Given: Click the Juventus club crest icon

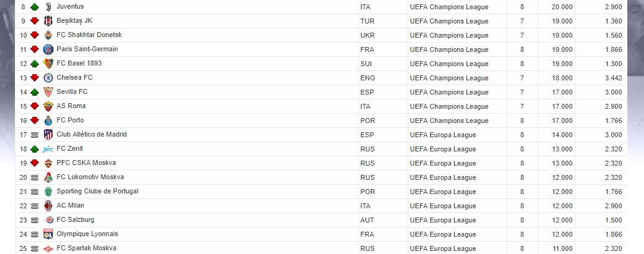Looking at the screenshot, I should 48,7.
